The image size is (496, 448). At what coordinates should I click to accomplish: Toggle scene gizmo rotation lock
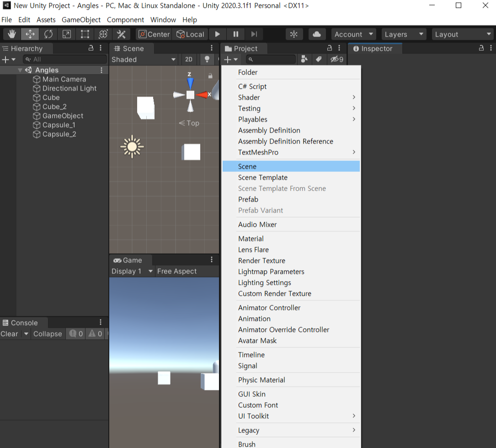point(210,76)
